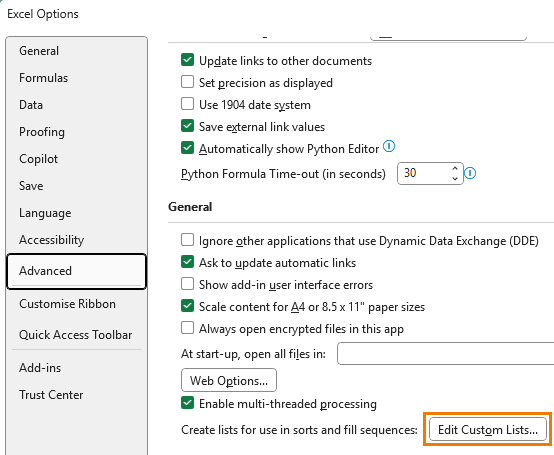554x455 pixels.
Task: Toggle Automatically show Python Editor
Action: (187, 148)
